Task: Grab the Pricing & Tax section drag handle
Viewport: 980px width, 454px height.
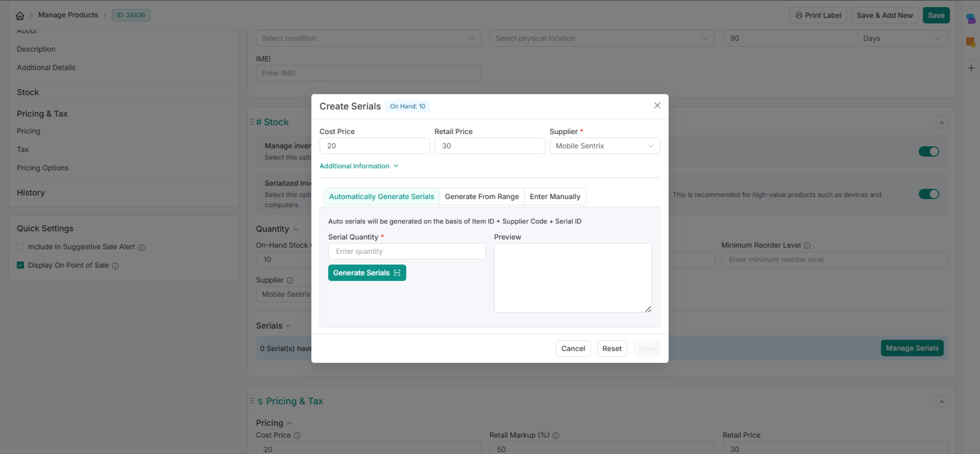Action: click(252, 401)
